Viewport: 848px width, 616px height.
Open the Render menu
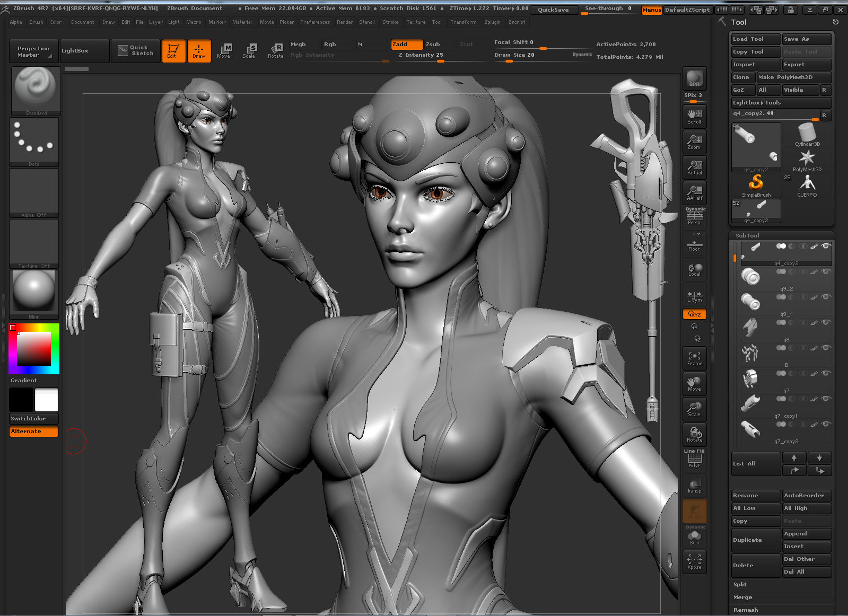pos(345,22)
